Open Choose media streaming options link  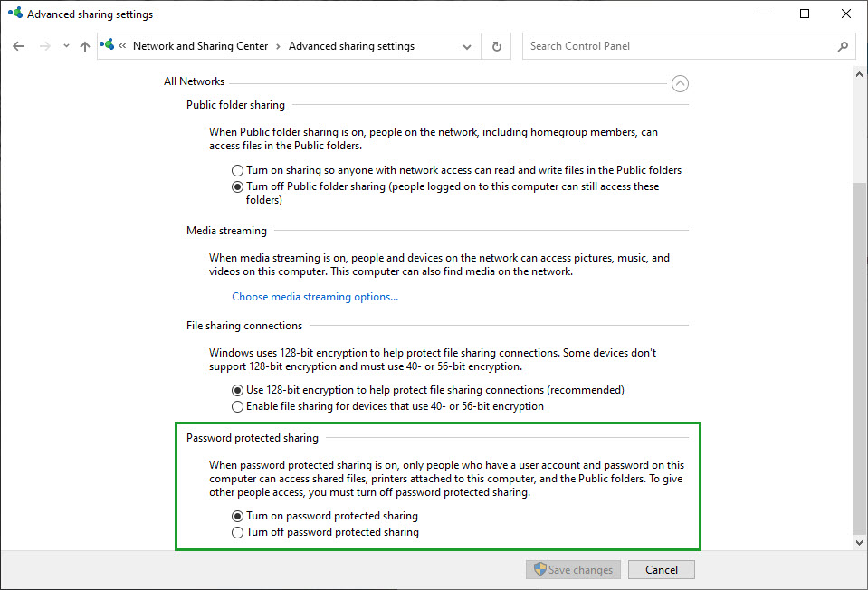314,295
